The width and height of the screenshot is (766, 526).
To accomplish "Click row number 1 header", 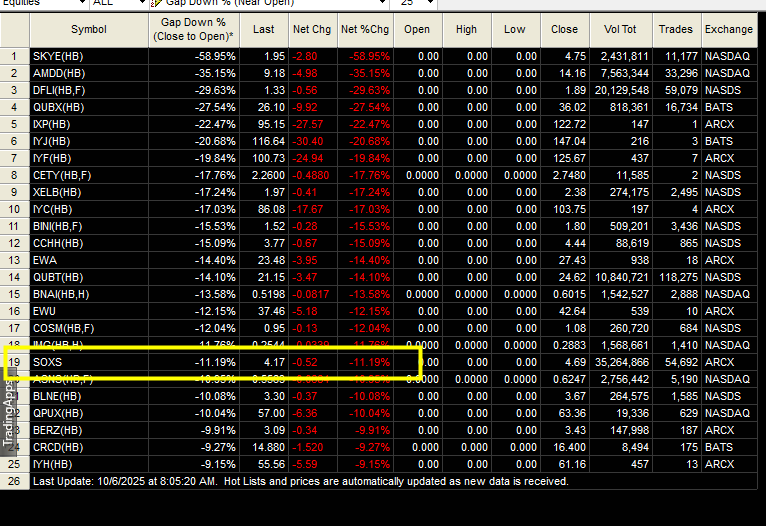I will [x=15, y=56].
